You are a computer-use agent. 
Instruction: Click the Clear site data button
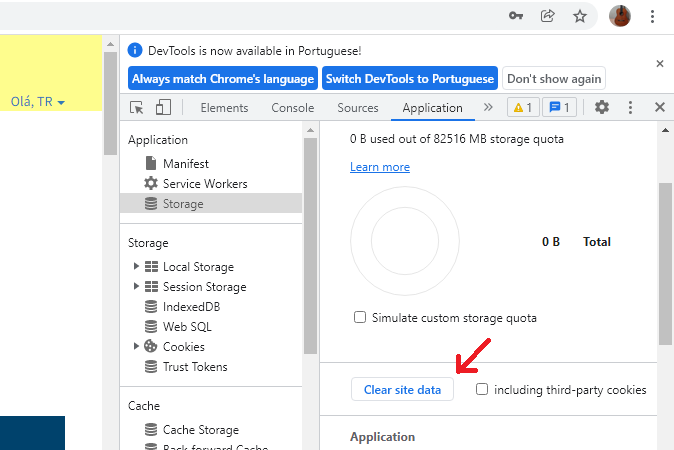(x=402, y=389)
